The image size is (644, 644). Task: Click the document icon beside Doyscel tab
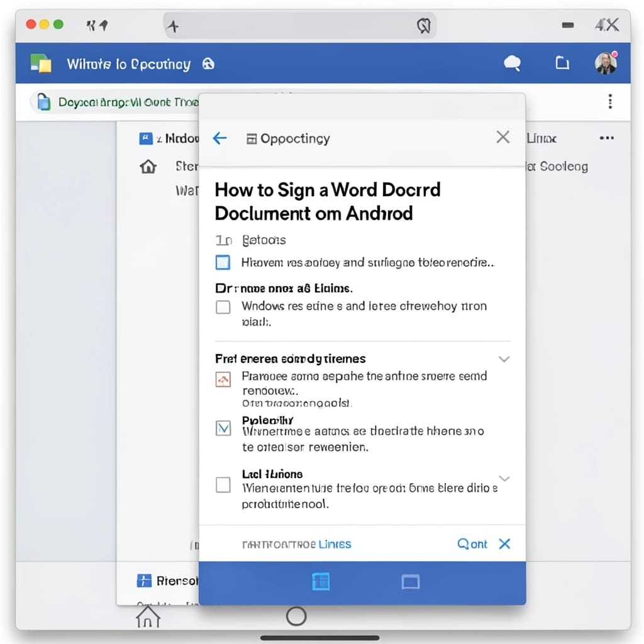(44, 101)
